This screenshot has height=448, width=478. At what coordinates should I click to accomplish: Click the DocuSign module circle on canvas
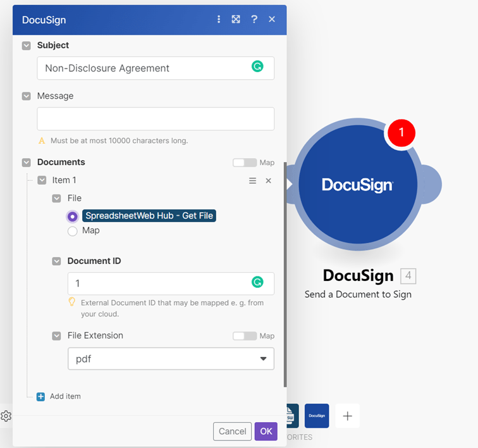click(x=358, y=185)
